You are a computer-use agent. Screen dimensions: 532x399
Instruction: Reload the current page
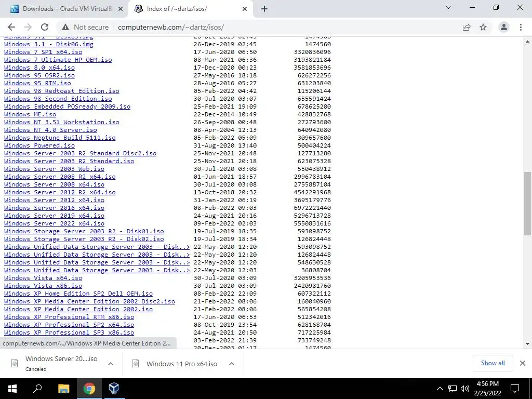(45, 27)
